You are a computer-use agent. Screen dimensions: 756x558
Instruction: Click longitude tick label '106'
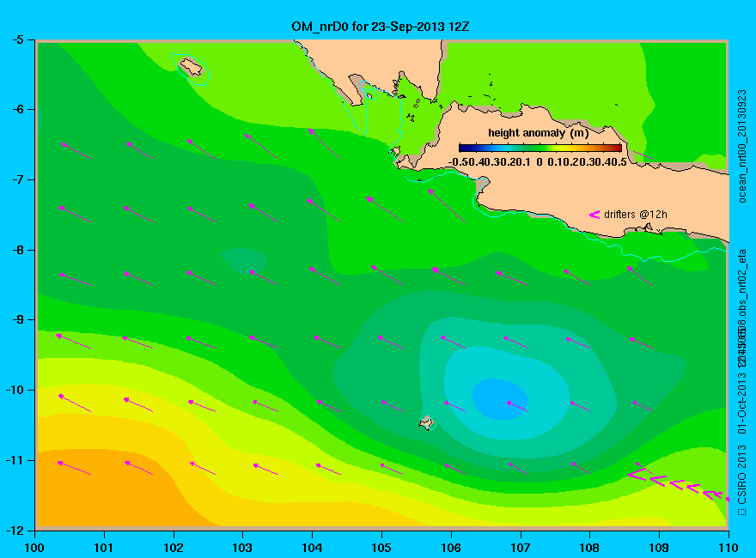click(x=451, y=548)
